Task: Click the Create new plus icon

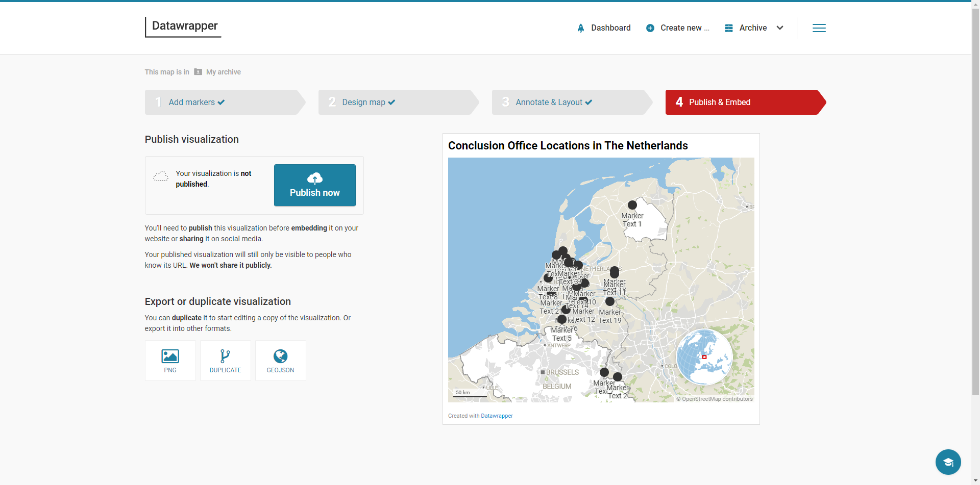Action: pos(650,28)
